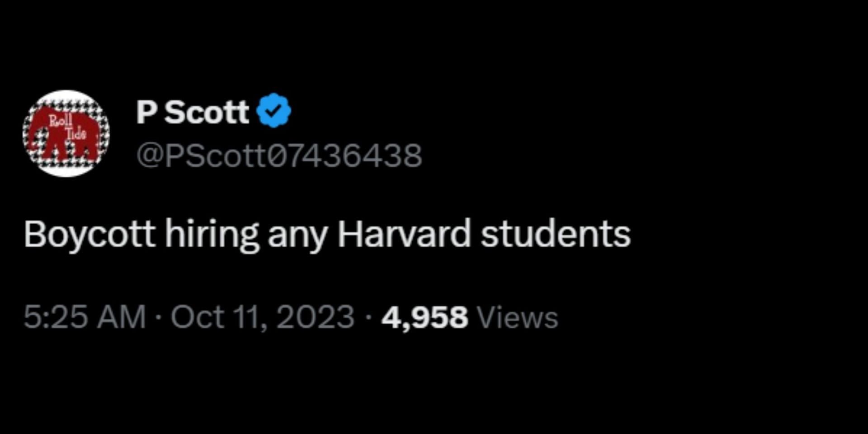Click the word Scott in display name
This screenshot has height=434, width=868.
click(207, 112)
